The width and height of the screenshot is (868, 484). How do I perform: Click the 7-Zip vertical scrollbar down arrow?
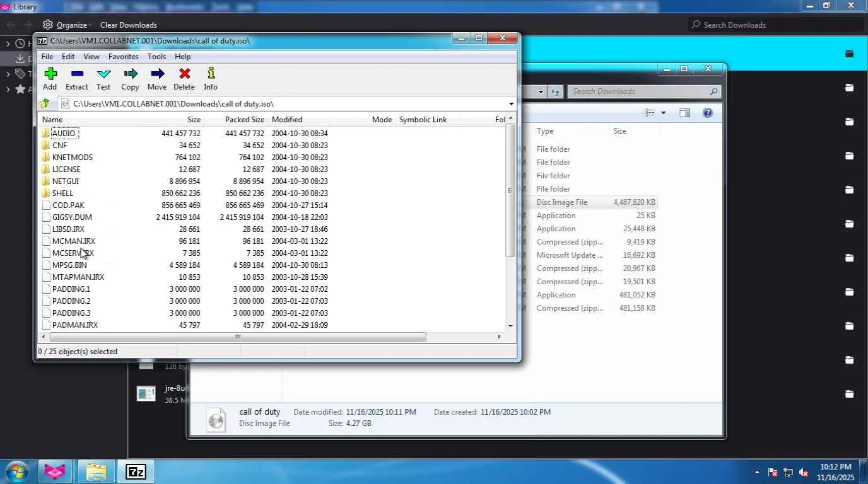pyautogui.click(x=511, y=326)
